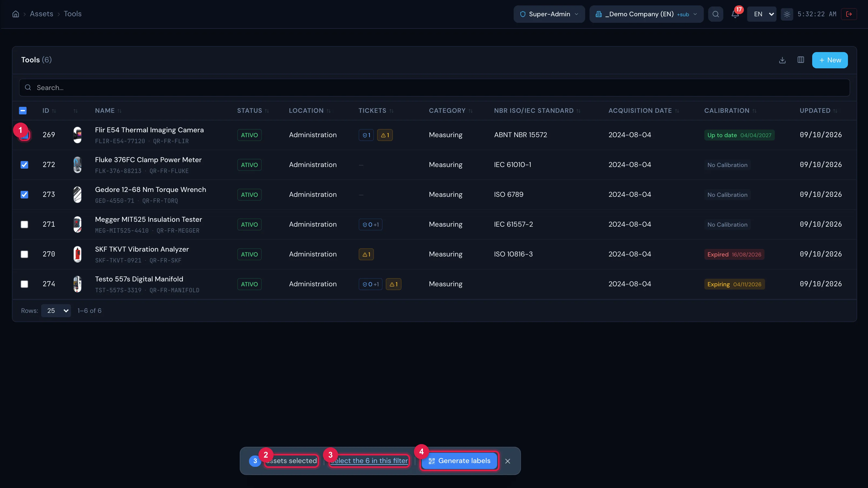Download the tools list export icon
Screen dimensions: 868x488
click(782, 60)
